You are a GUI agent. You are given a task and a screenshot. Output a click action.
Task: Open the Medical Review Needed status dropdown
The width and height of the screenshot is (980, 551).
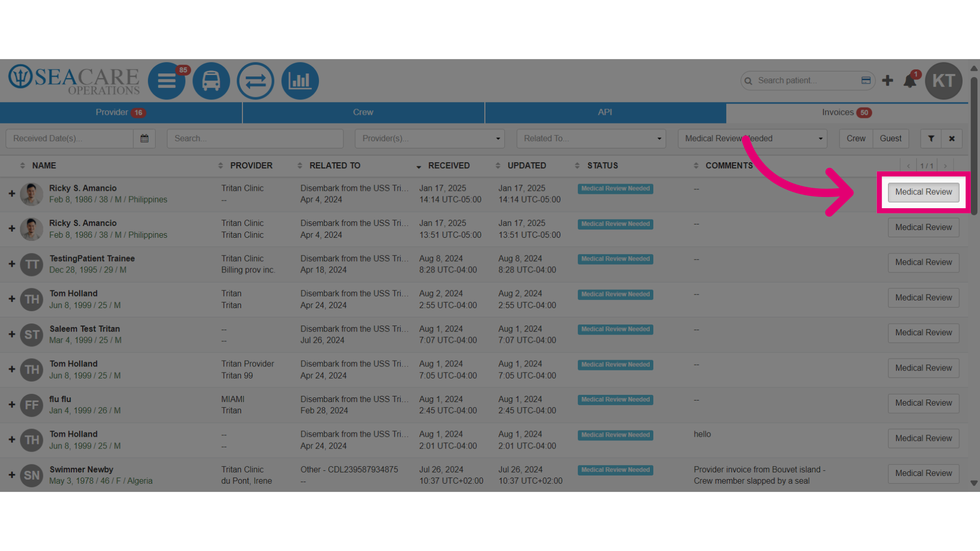752,138
